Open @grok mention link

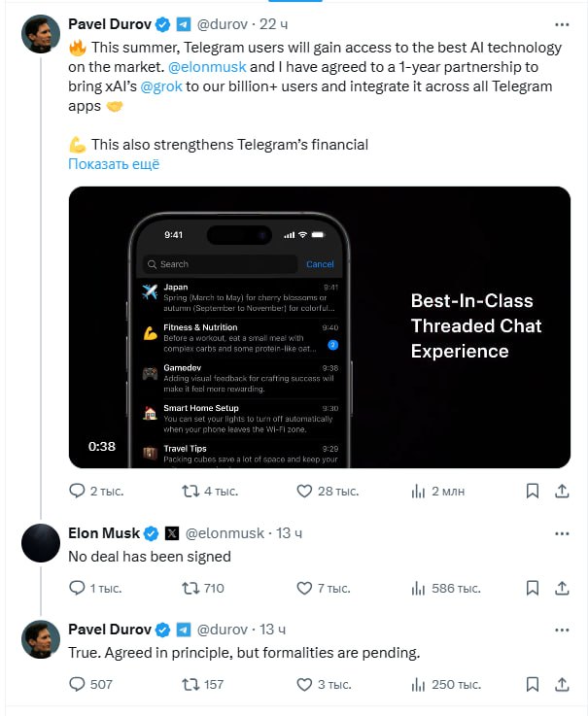[x=161, y=86]
